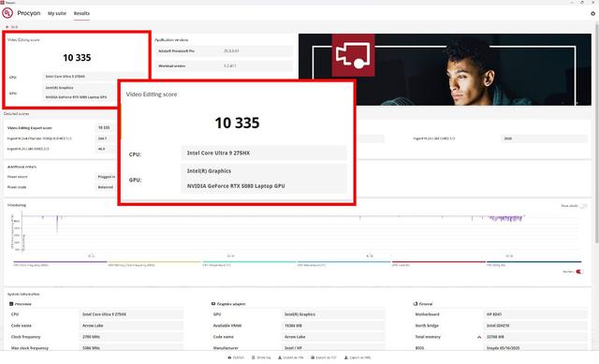The width and height of the screenshot is (599, 364).
Task: Toggle the red GPU load legend line
Action: tap(439, 262)
